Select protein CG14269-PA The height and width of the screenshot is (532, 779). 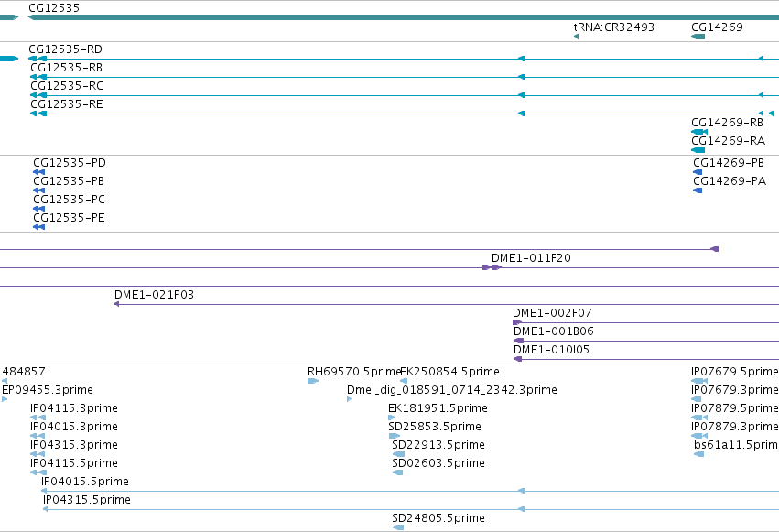click(730, 181)
